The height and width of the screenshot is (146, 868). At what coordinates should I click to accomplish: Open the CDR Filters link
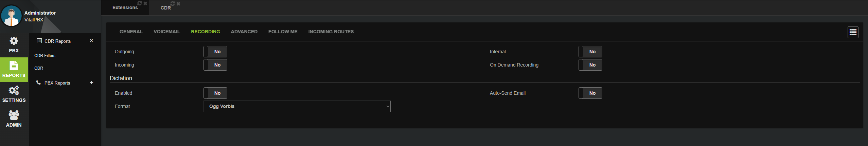coord(45,55)
